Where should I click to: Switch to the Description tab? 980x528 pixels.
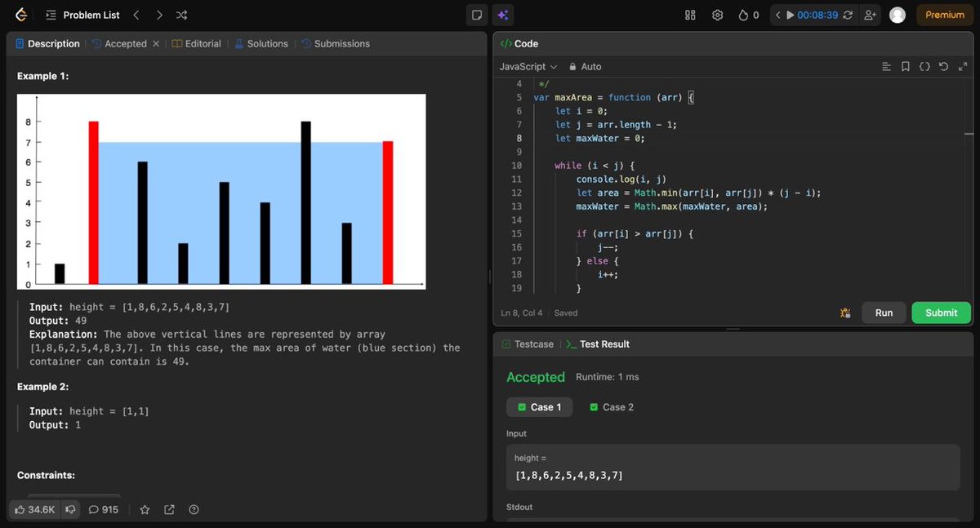click(x=47, y=44)
